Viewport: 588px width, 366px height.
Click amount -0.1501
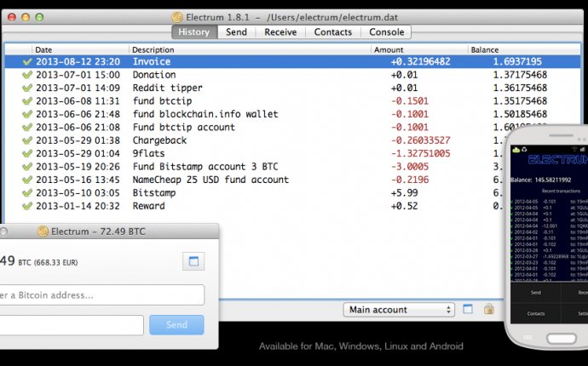point(410,101)
